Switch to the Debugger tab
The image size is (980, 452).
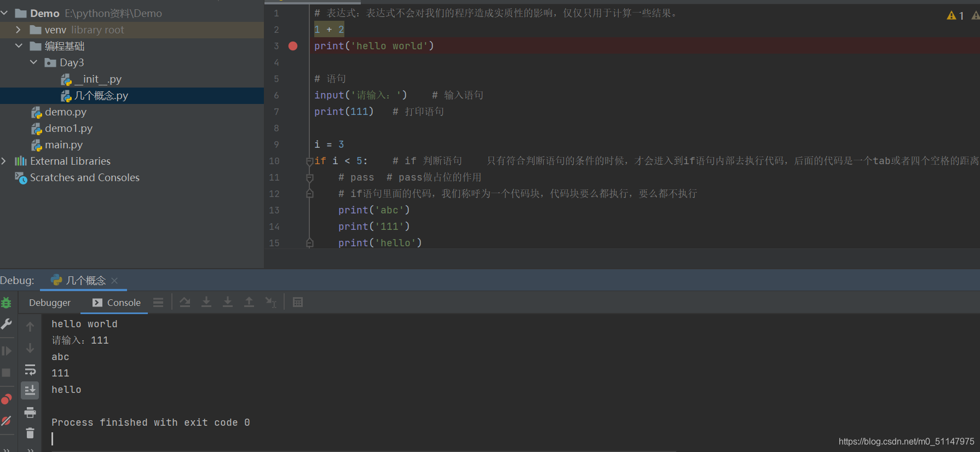point(50,303)
